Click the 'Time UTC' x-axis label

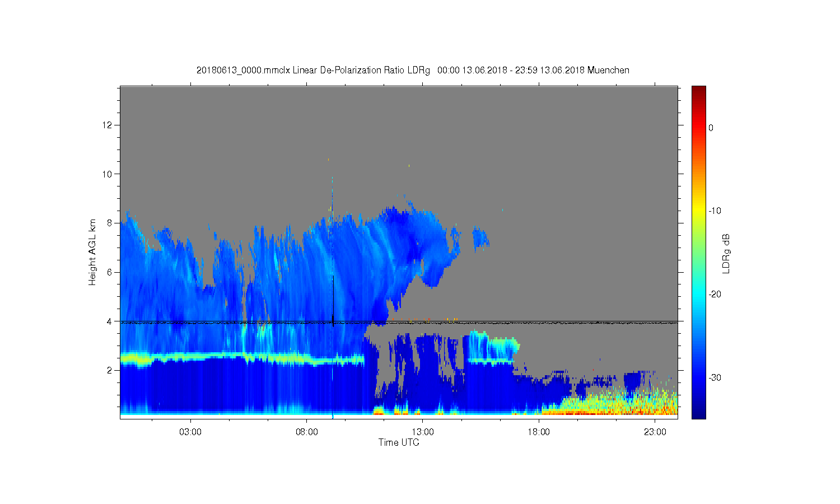[x=399, y=442]
